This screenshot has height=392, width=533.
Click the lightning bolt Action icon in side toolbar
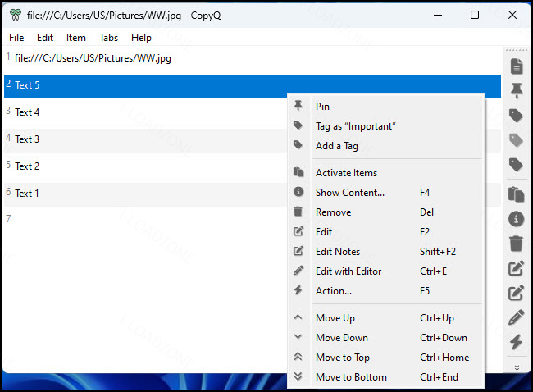click(x=516, y=342)
